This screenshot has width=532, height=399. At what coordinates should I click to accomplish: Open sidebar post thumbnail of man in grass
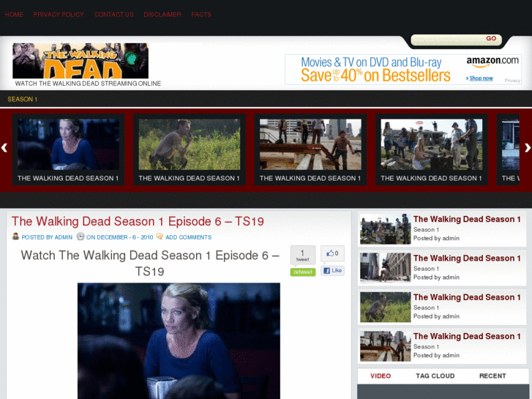tap(386, 307)
